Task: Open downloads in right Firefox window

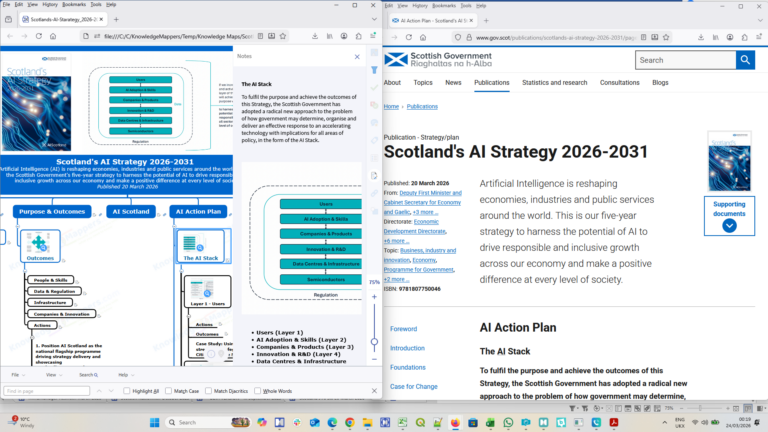Action: [x=701, y=37]
